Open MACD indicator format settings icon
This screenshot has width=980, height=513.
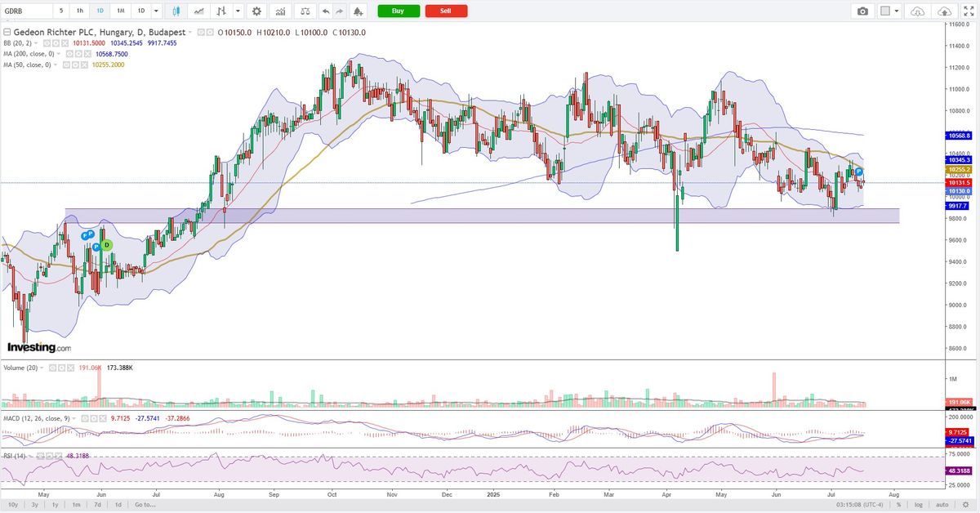pyautogui.click(x=93, y=419)
